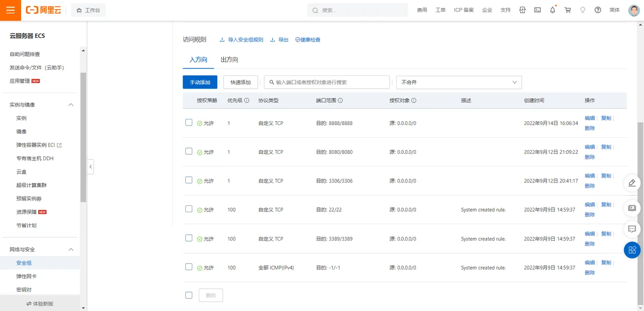Collapse the sidebar with the arrow handle
This screenshot has width=644, height=311.
pos(91,167)
